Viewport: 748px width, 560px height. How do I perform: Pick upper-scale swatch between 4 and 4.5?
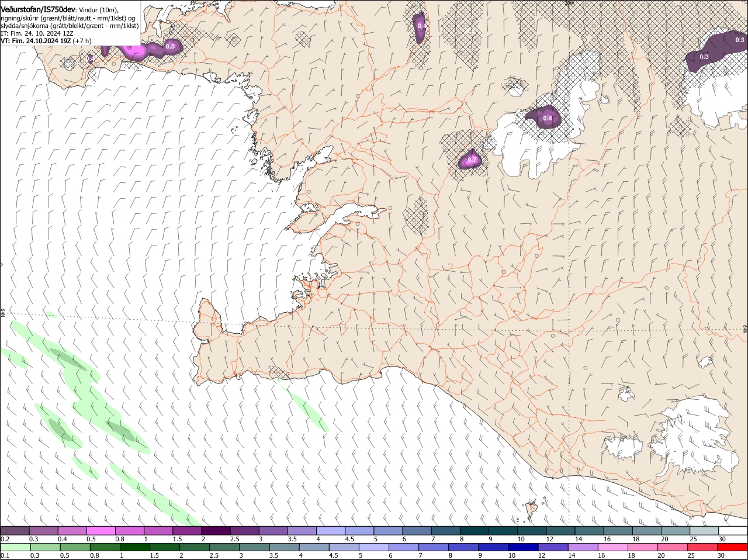331,531
